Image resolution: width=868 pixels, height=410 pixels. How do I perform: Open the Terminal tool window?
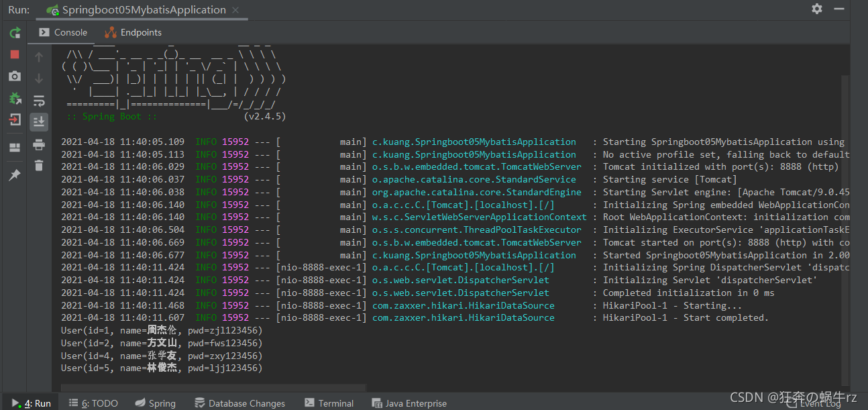(329, 403)
